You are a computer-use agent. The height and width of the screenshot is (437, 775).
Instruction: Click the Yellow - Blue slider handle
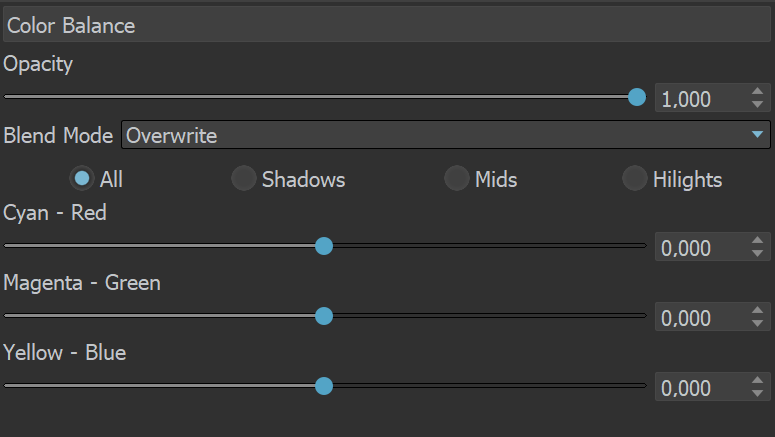[324, 386]
